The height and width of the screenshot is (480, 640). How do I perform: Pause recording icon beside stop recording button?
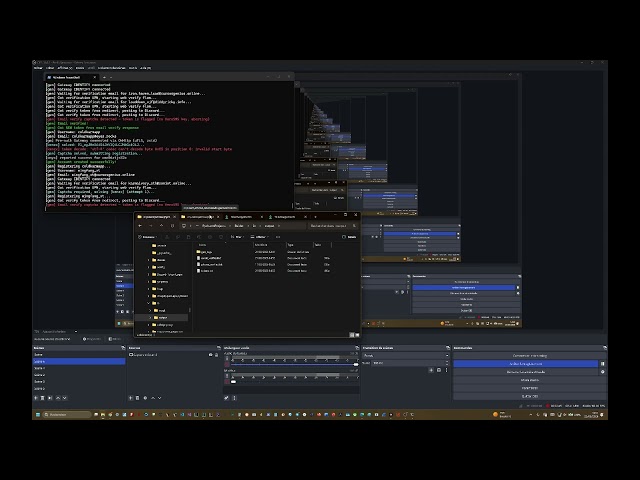[602, 364]
